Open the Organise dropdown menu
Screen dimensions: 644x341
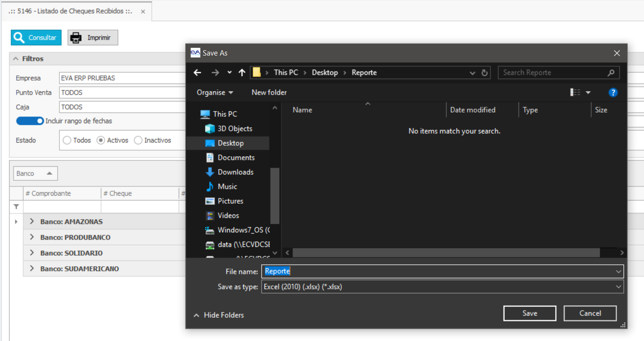215,92
